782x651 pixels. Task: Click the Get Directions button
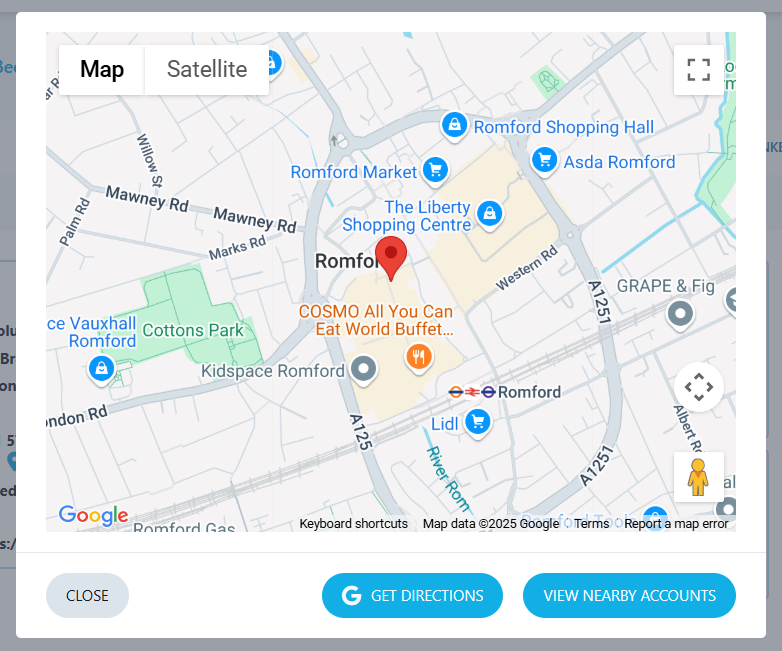412,595
